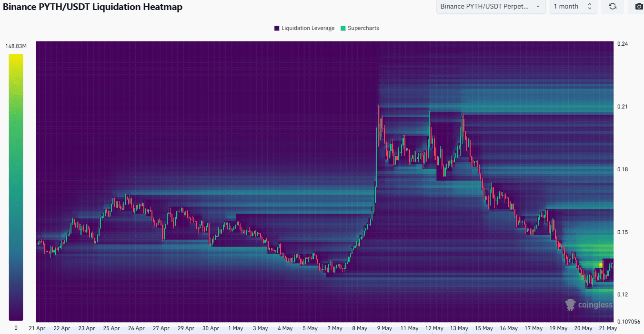The image size is (644, 334).
Task: Click the 11 May date axis label
Action: tap(409, 328)
